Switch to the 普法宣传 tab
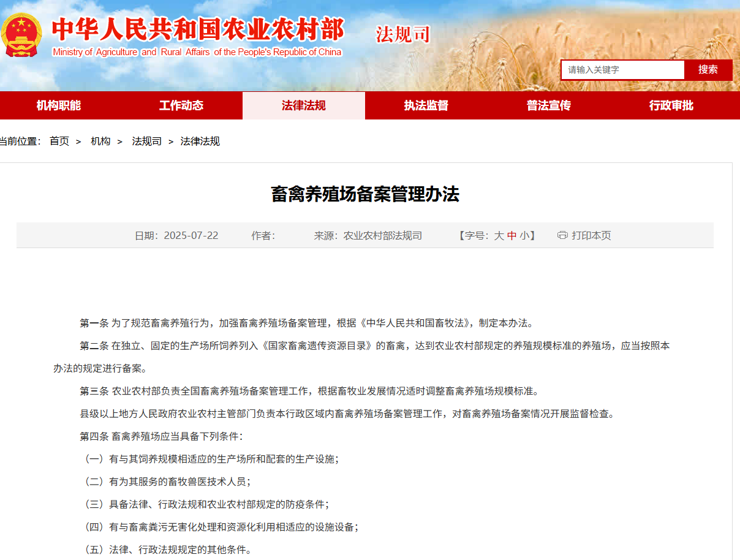Viewport: 740px width, 560px height. point(549,105)
